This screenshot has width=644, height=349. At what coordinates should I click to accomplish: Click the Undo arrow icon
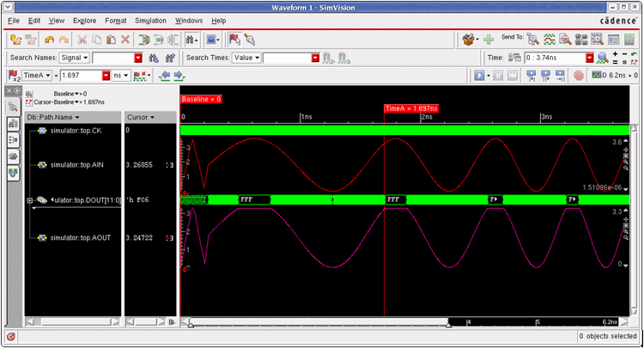click(x=49, y=40)
